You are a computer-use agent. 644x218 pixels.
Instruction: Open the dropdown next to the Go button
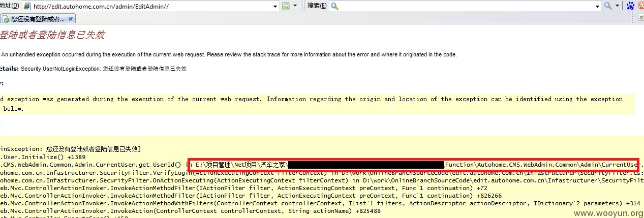[x=295, y=6]
